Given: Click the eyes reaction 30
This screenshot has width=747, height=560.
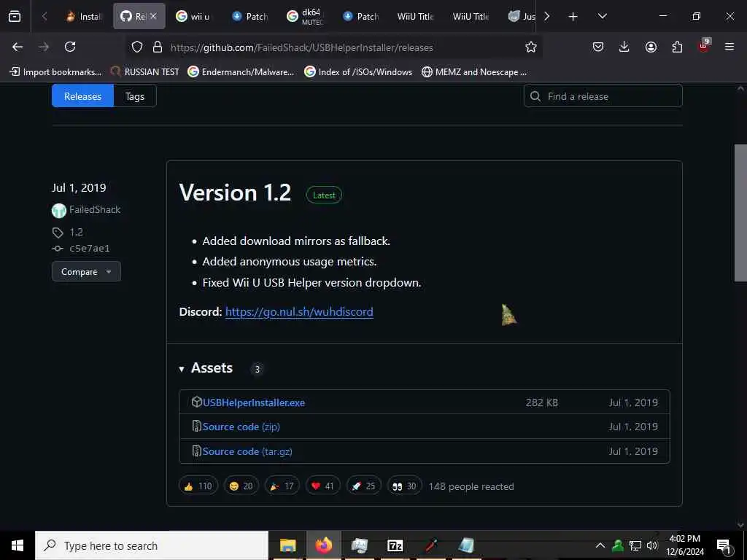Looking at the screenshot, I should point(404,486).
